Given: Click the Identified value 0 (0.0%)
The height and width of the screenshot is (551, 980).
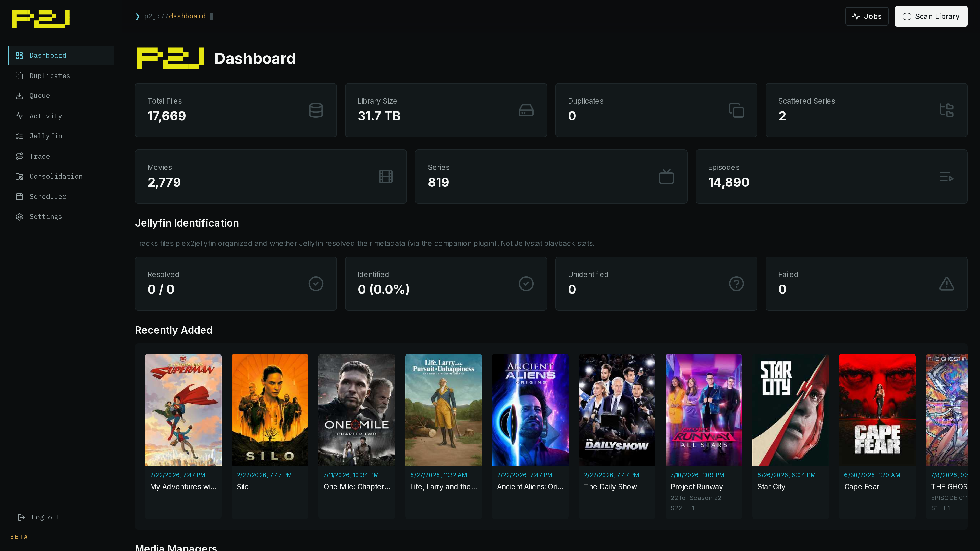Looking at the screenshot, I should pyautogui.click(x=384, y=289).
